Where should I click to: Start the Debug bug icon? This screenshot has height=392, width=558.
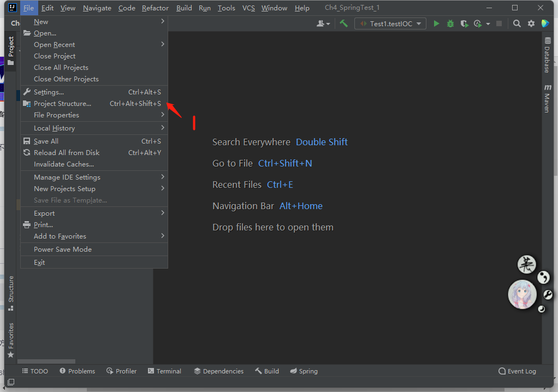(449, 23)
